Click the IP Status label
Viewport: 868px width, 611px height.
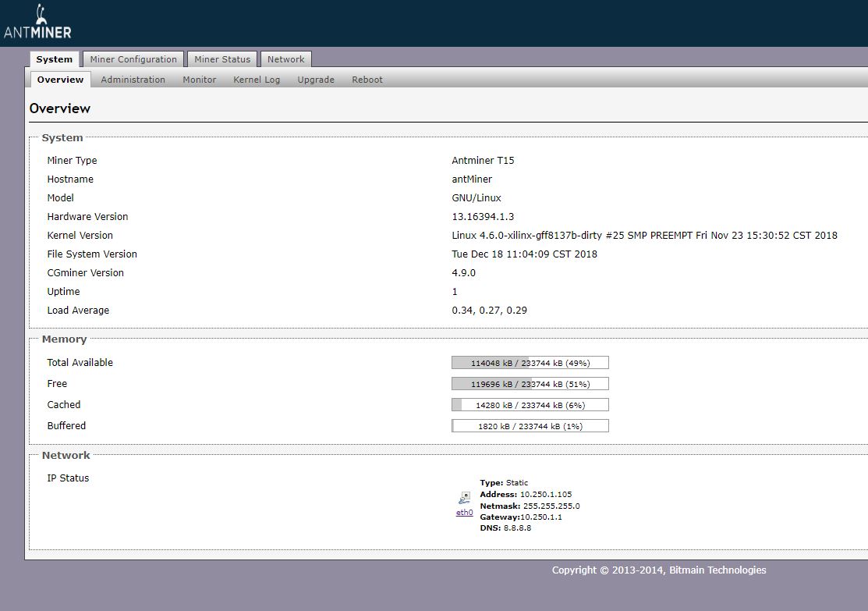[68, 478]
